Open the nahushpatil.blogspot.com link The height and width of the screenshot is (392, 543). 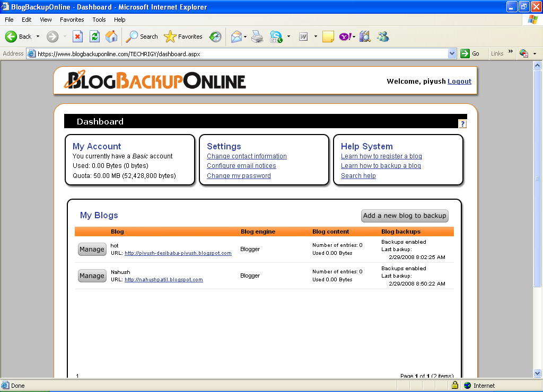click(x=164, y=280)
